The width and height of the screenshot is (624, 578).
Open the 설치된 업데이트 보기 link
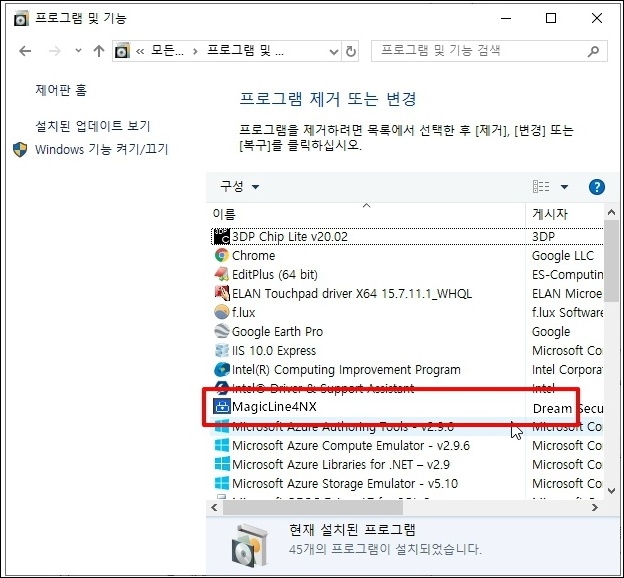click(x=93, y=126)
